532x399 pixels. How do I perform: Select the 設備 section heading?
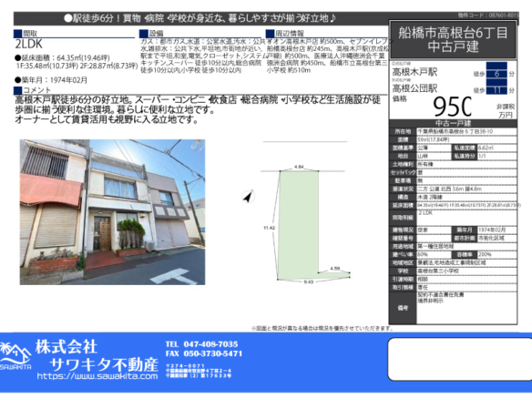[151, 33]
